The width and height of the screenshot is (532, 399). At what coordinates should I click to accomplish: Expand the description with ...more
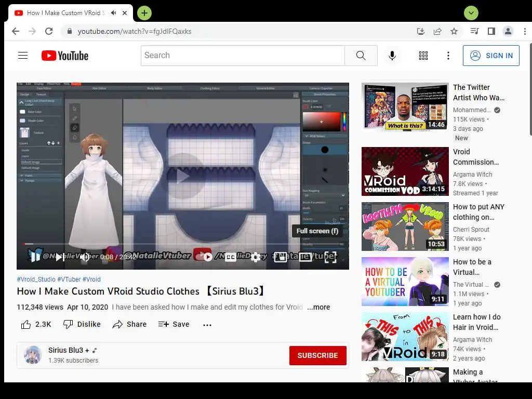pyautogui.click(x=318, y=307)
